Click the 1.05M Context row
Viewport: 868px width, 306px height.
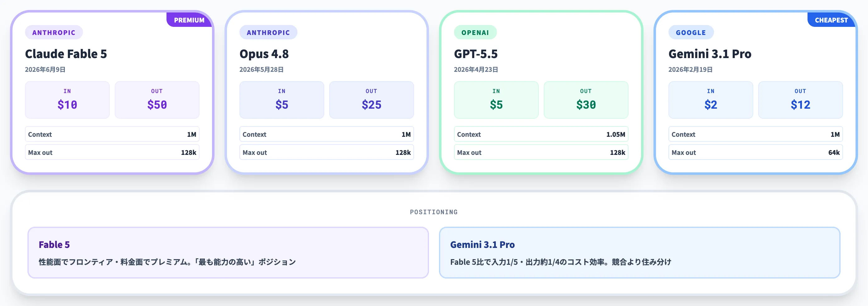[541, 134]
